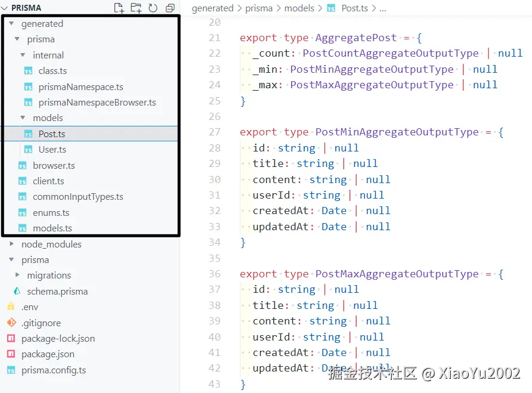Click line number 36 in the gutter
Screen dimensions: 532x393
coord(215,274)
